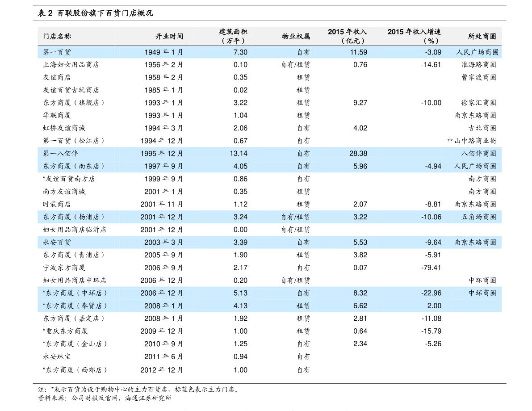Select opening date '2012 年 12 月'

[x=162, y=370]
